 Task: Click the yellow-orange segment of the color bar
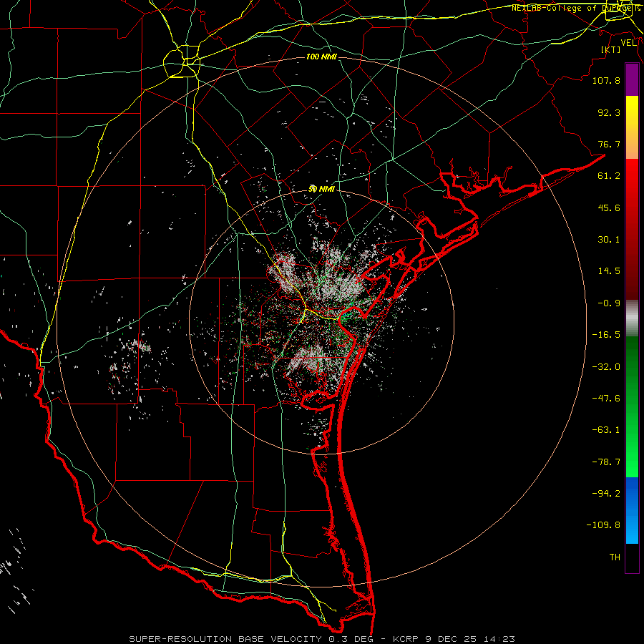[x=632, y=127]
